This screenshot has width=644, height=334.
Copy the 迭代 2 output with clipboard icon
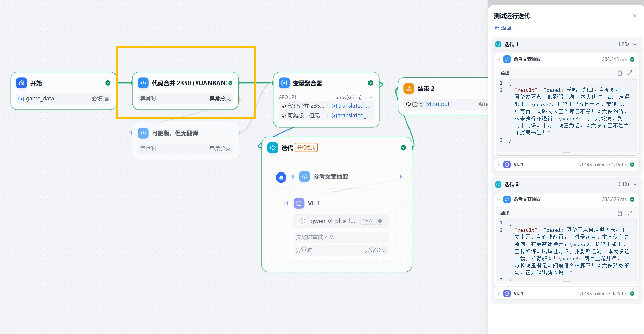point(620,213)
